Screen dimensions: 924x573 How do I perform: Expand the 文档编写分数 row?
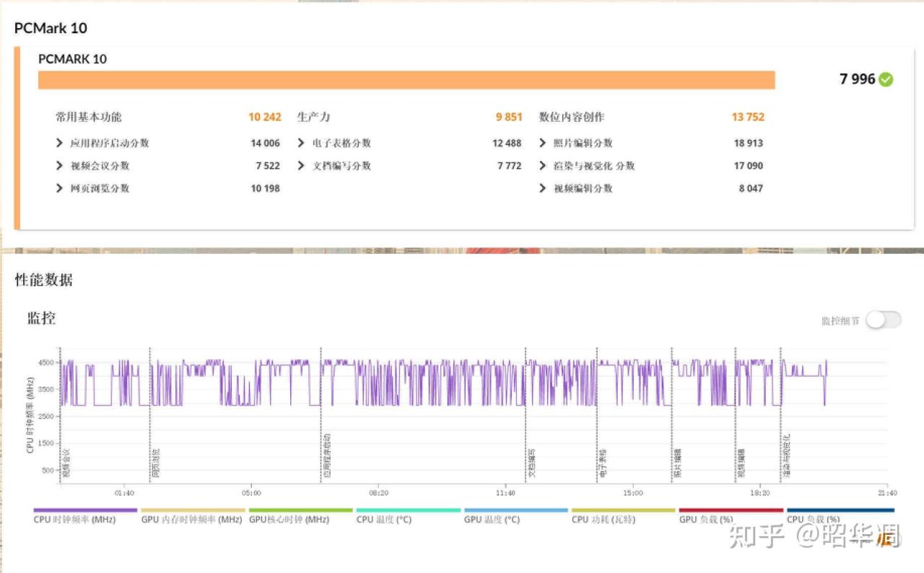(301, 166)
